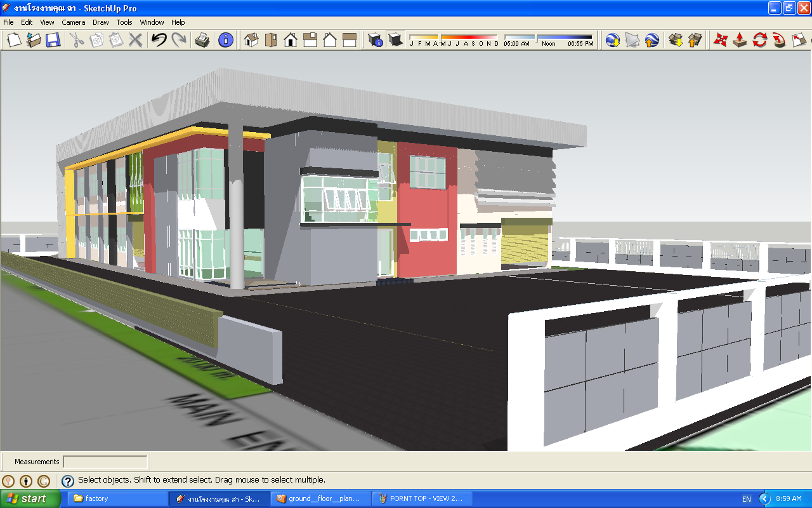Open Model Info with the blue i icon

click(x=226, y=40)
